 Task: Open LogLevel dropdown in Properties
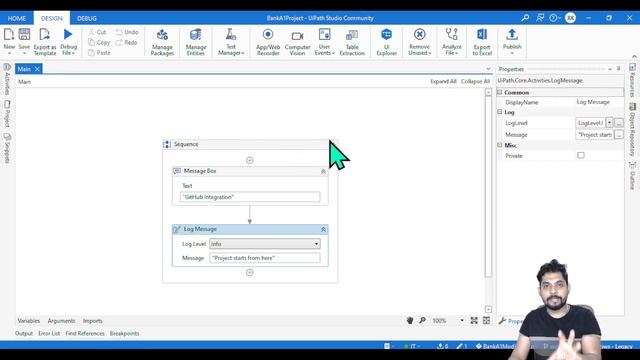609,122
